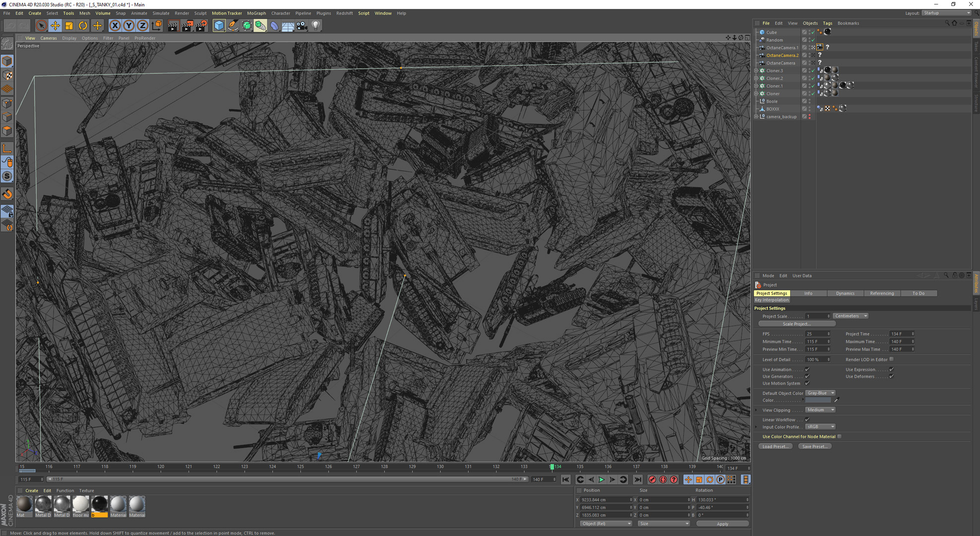The image size is (980, 536).
Task: Select the Rotate tool
Action: 83,26
